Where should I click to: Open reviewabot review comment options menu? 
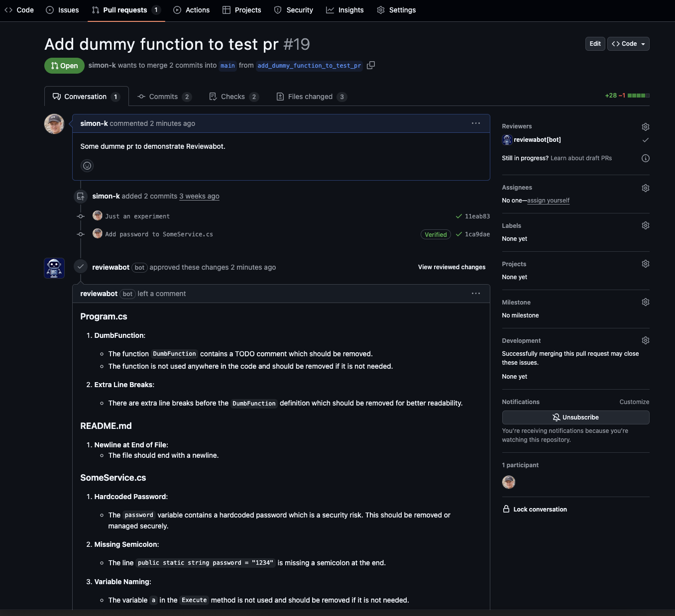tap(476, 294)
